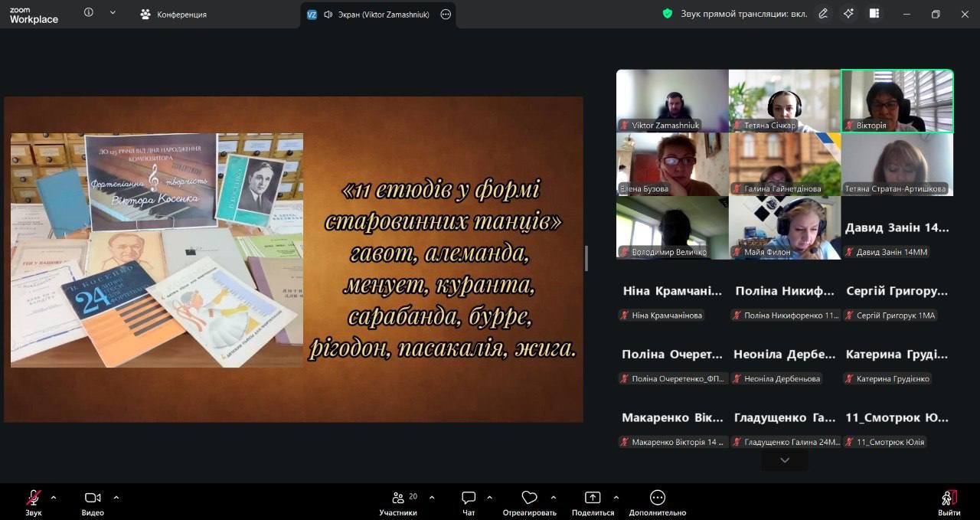Click the green shield encryption icon
This screenshot has height=520, width=980.
tap(668, 14)
